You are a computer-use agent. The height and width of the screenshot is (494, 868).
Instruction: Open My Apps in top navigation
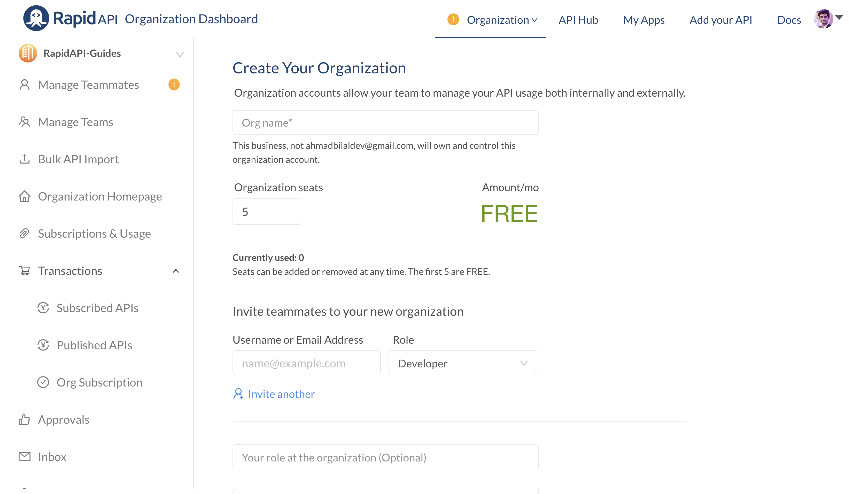tap(644, 20)
